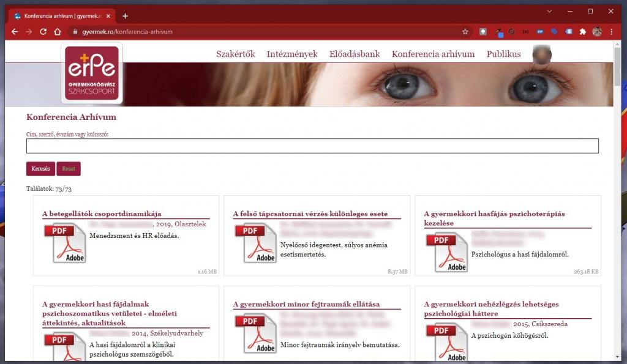Viewport: 627px width, 364px height.
Task: Open the Előadásbank menu item
Action: (355, 54)
